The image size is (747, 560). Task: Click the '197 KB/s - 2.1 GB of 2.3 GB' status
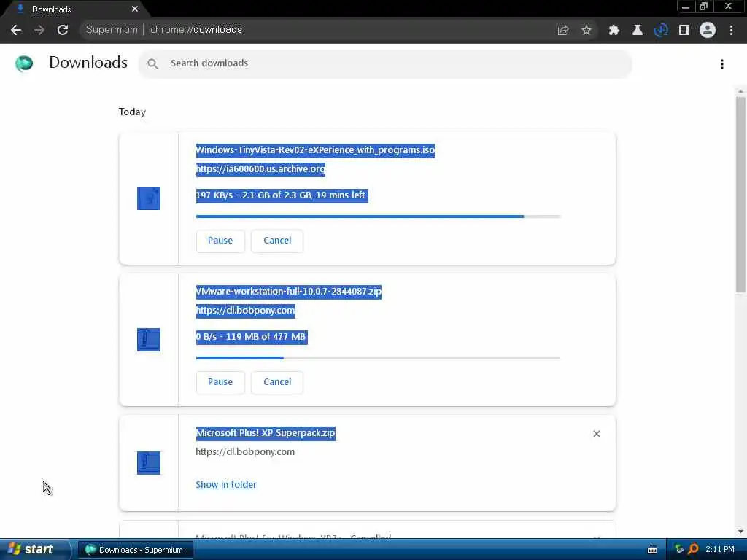click(x=282, y=195)
